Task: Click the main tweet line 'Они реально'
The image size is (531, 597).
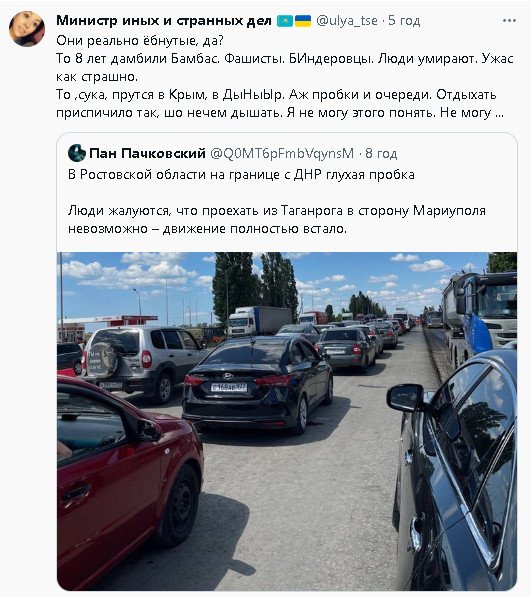Action: pos(140,40)
